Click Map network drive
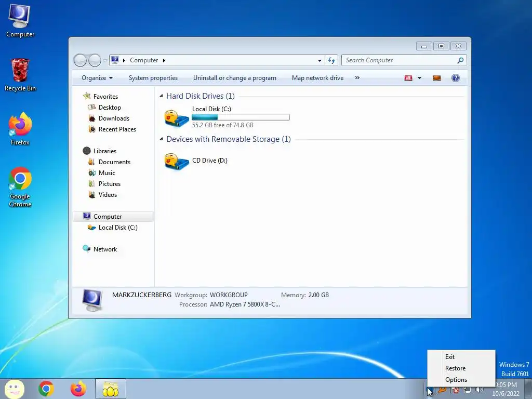Screen dimensions: 532x399 [317, 78]
